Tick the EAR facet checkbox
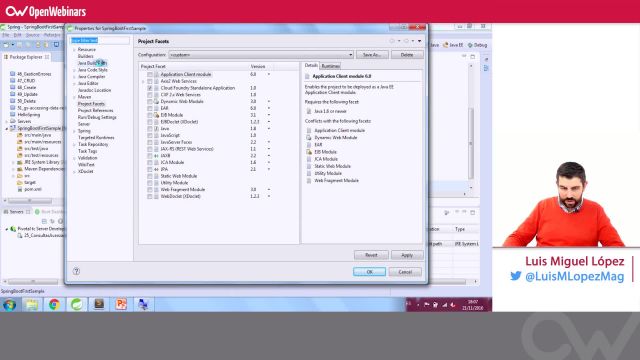Screen dimensions: 640x360 (x=150, y=109)
